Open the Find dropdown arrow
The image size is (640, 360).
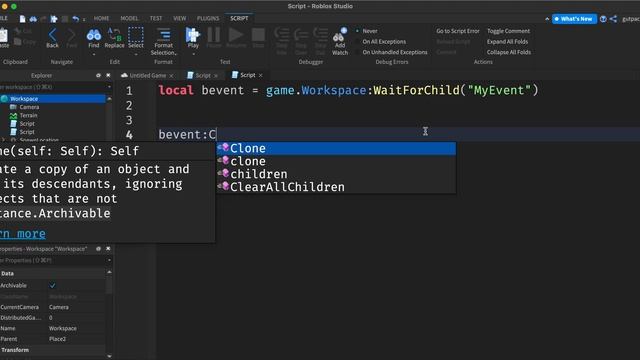(94, 54)
